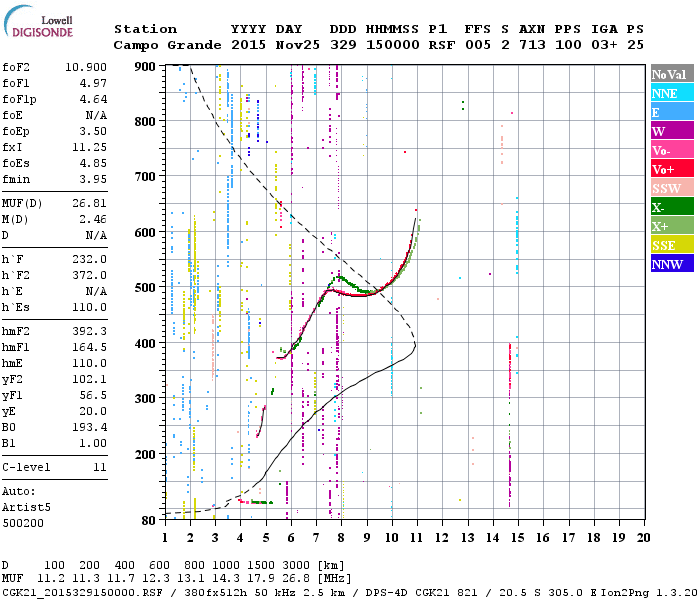Click the AXN value 713
The height and width of the screenshot is (600, 700).
point(532,45)
